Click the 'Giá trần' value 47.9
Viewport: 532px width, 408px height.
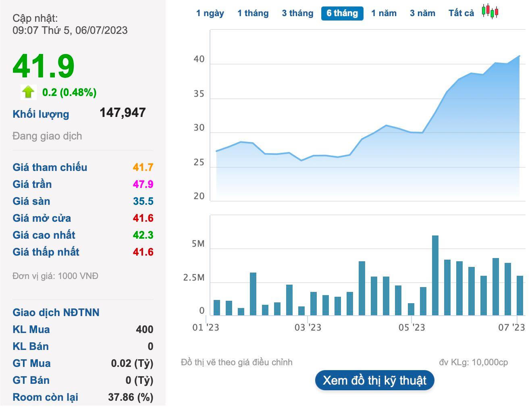tap(143, 184)
